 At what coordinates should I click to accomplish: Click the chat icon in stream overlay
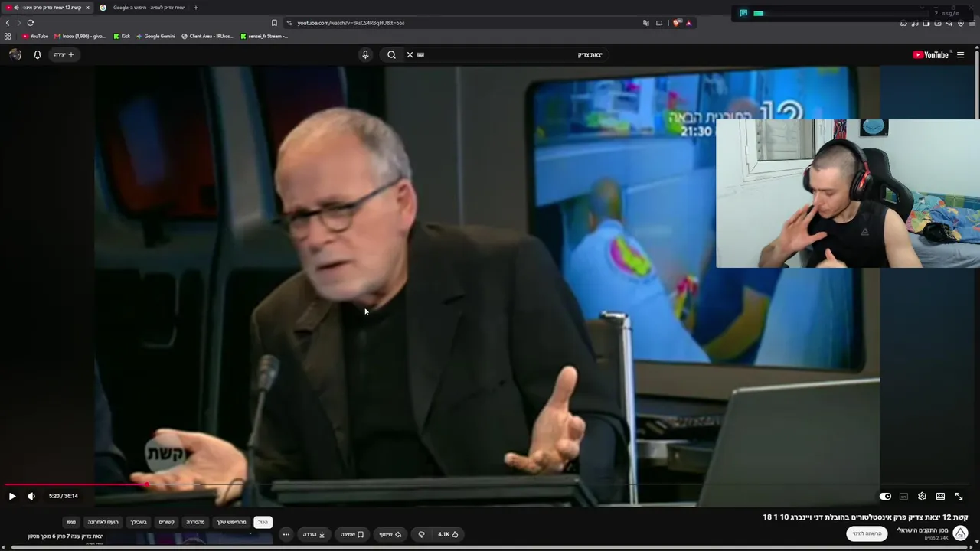click(743, 13)
